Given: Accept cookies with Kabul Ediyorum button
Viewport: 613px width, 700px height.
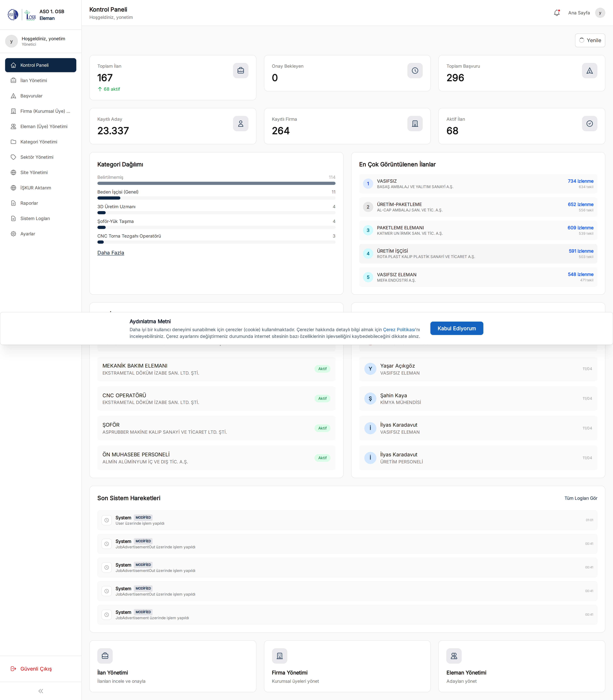Looking at the screenshot, I should (x=456, y=328).
